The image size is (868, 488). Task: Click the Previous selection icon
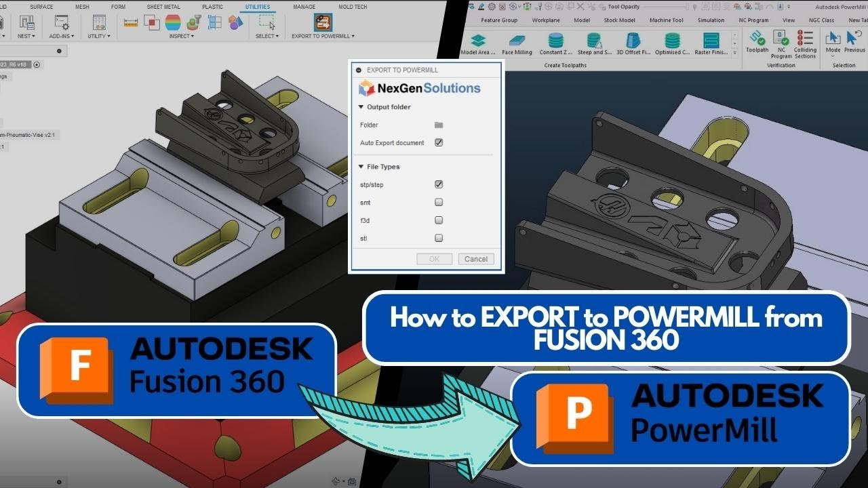click(854, 37)
